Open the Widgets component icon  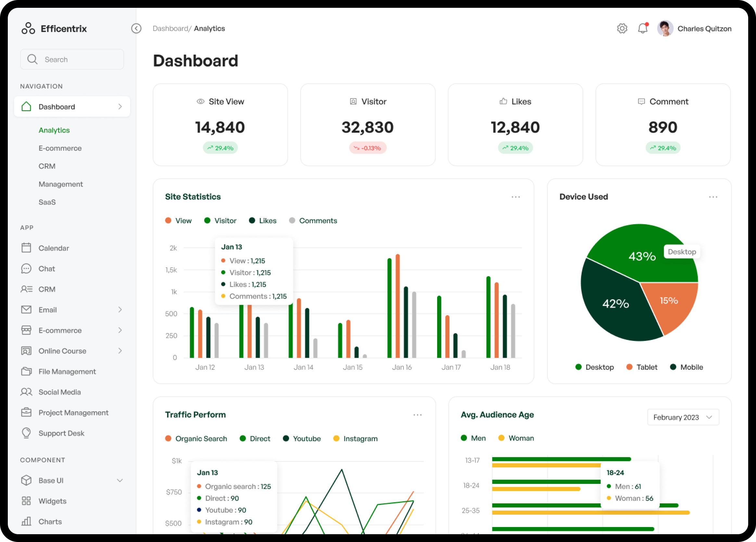26,501
